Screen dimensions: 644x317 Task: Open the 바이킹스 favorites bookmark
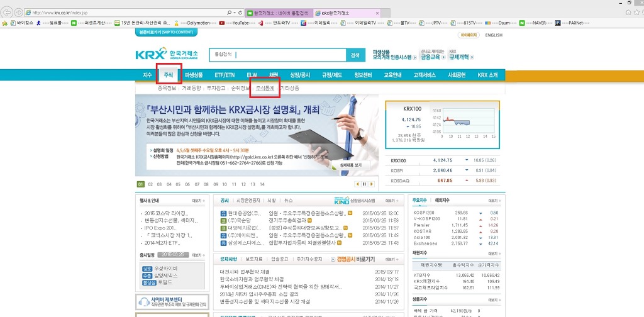coord(22,23)
